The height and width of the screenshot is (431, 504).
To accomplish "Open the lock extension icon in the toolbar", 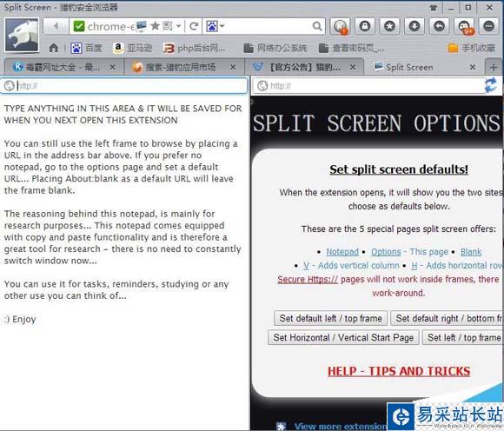I will click(x=365, y=26).
